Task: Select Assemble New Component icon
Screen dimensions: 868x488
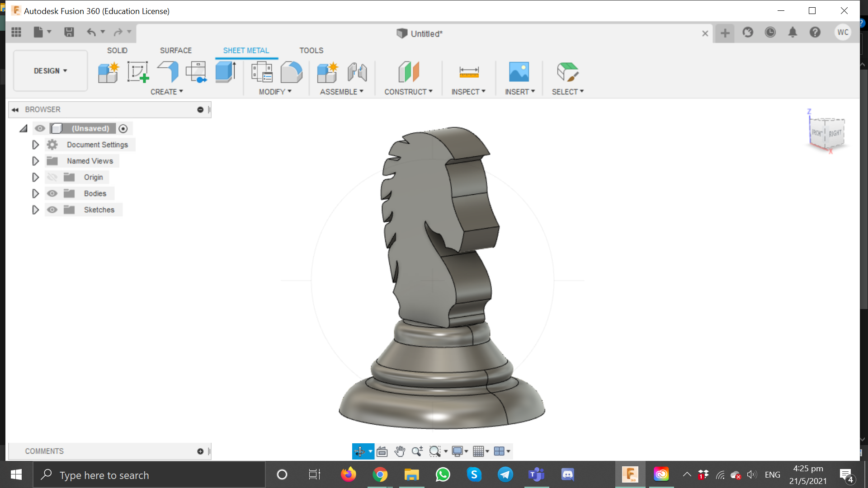Action: pos(328,72)
